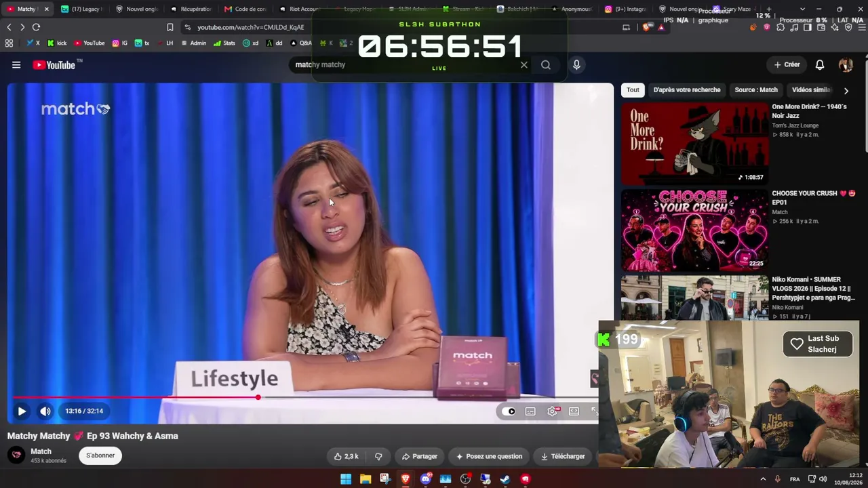Select the "Source : Match" chip
Image resolution: width=868 pixels, height=488 pixels.
[x=756, y=90]
